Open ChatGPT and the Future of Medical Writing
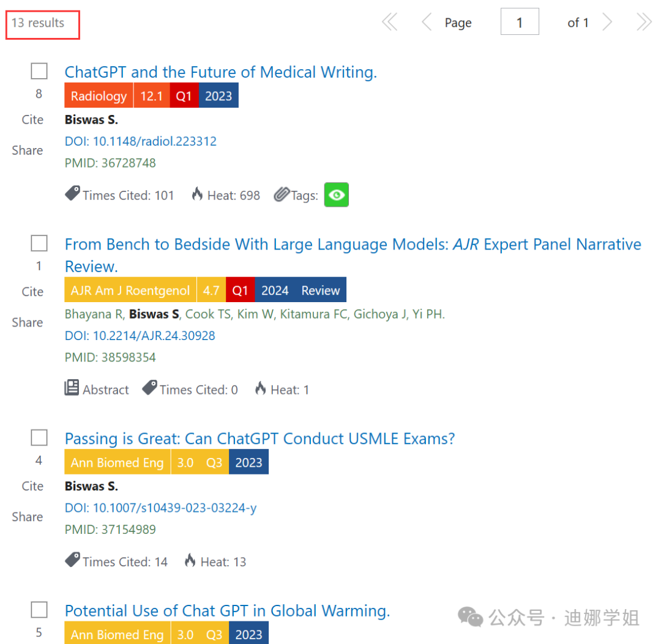 pyautogui.click(x=220, y=72)
